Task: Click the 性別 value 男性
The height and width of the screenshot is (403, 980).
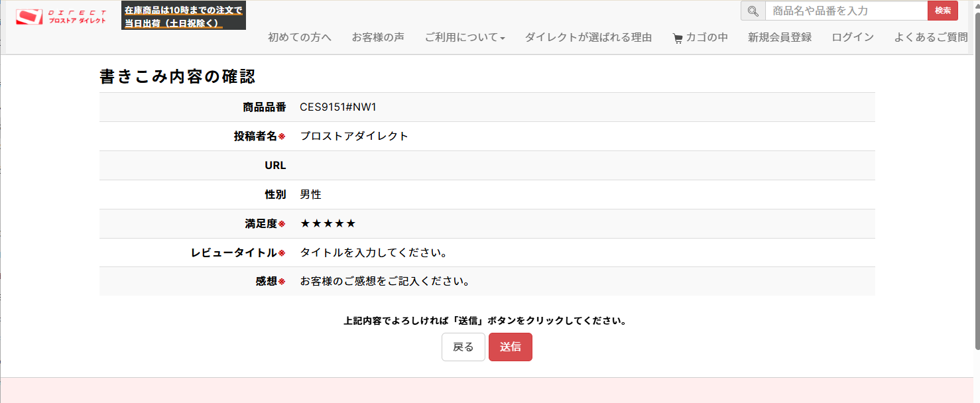Action: (x=310, y=194)
